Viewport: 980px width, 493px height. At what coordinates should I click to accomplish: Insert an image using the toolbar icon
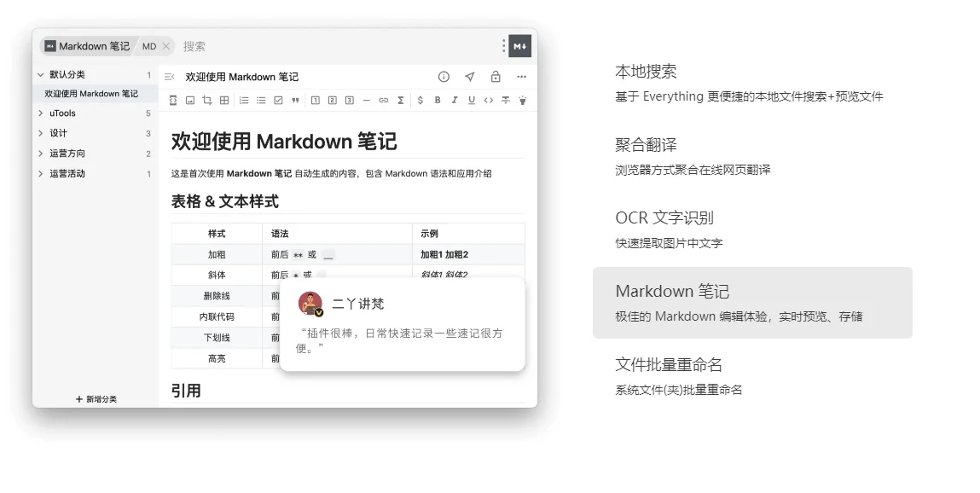point(191,100)
